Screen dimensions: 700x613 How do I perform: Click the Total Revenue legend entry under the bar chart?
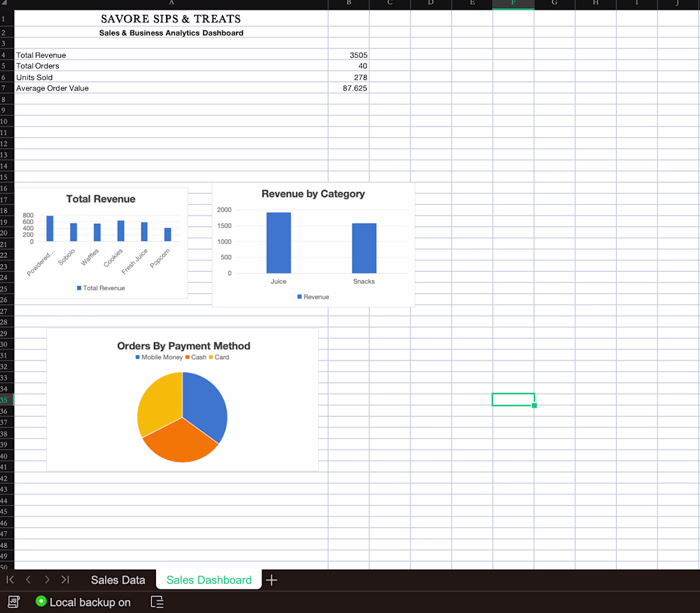101,288
